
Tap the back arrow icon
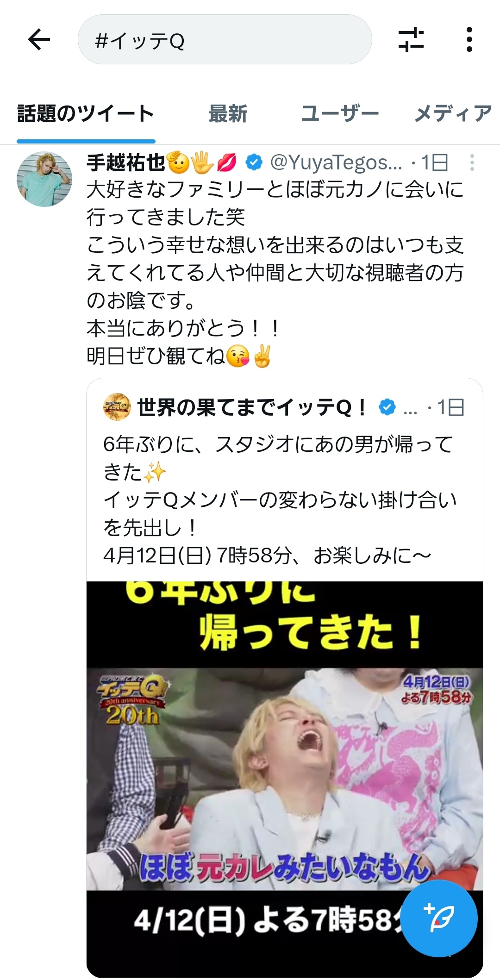39,39
